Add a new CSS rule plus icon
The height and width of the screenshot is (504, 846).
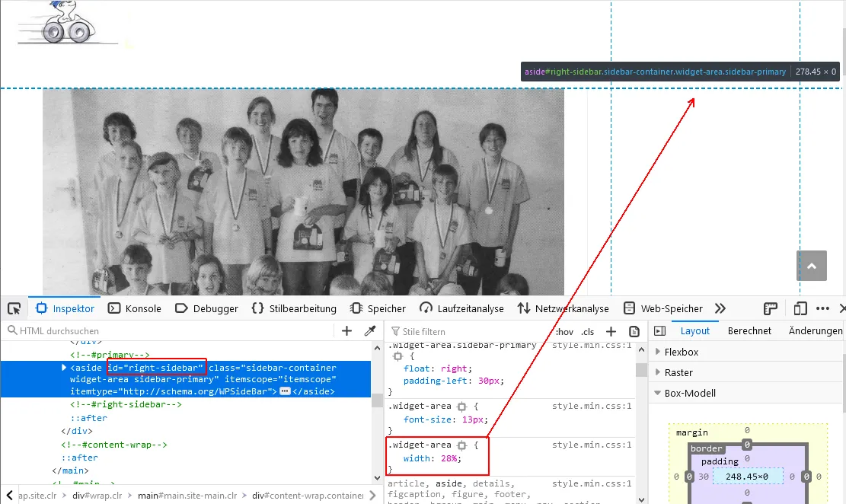click(611, 331)
